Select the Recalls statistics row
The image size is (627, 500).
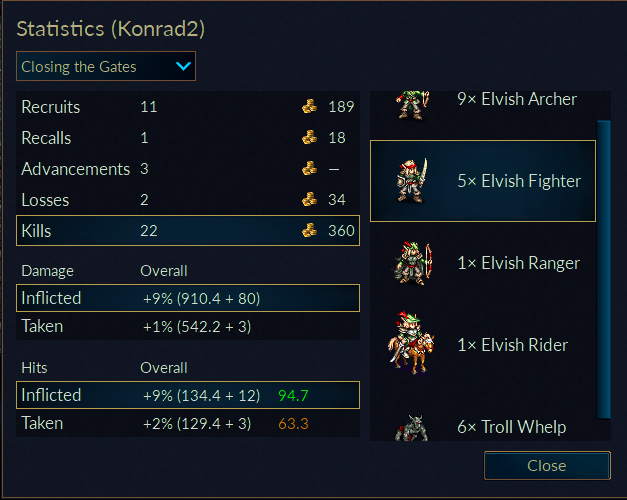[x=188, y=138]
